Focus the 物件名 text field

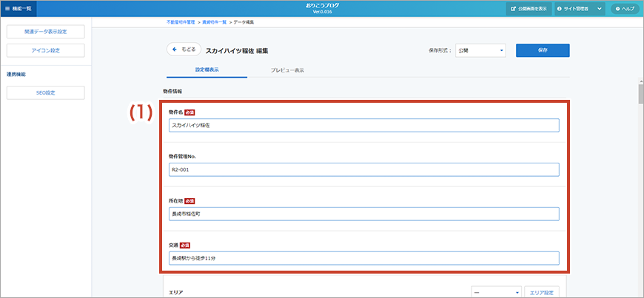(363, 126)
